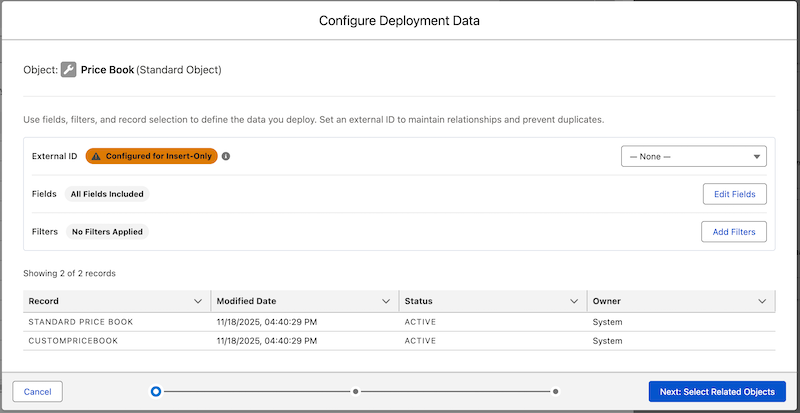Click the Record column header label
The image size is (800, 413).
click(43, 301)
